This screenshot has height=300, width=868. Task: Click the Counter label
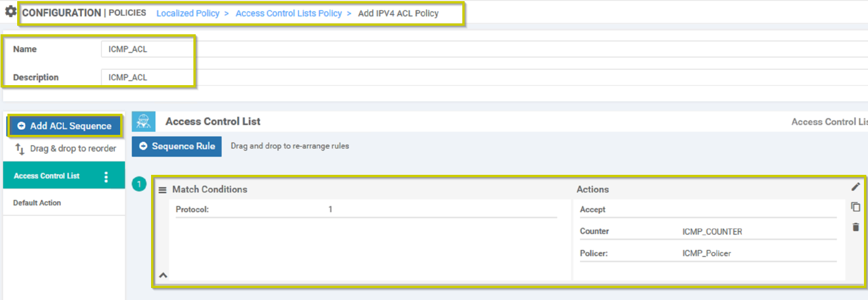pyautogui.click(x=594, y=231)
